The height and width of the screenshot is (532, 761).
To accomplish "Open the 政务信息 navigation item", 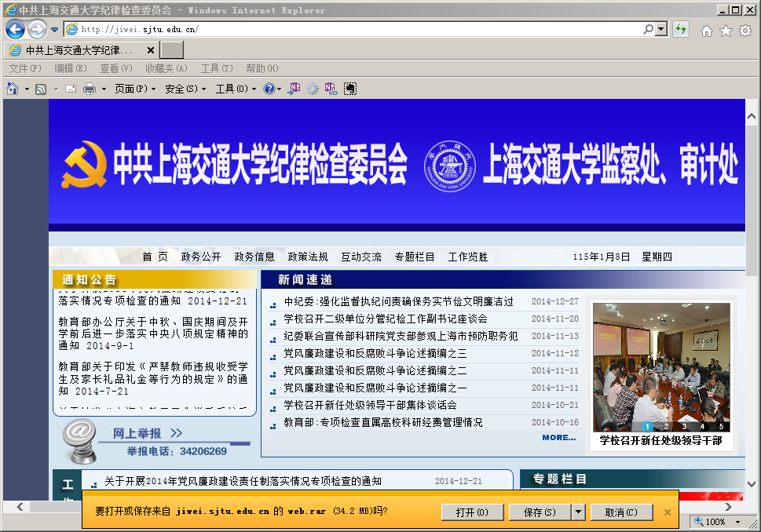I will [254, 257].
